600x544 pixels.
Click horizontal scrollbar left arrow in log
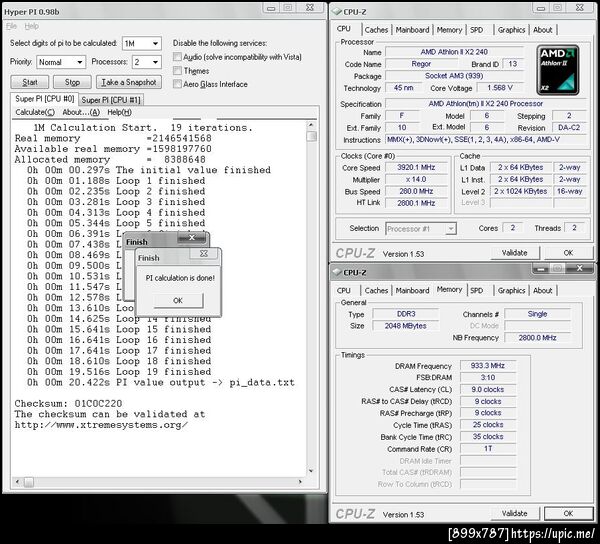pos(17,482)
